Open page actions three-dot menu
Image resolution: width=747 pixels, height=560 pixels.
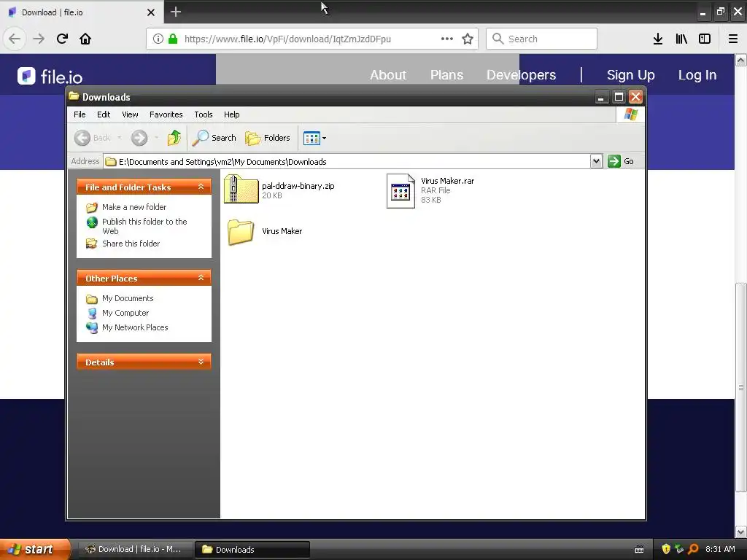pyautogui.click(x=447, y=39)
